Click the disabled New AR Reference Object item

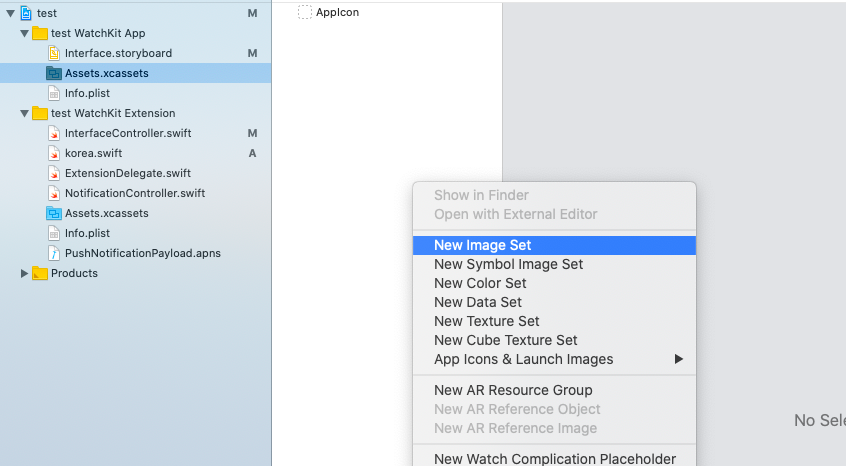(554, 409)
